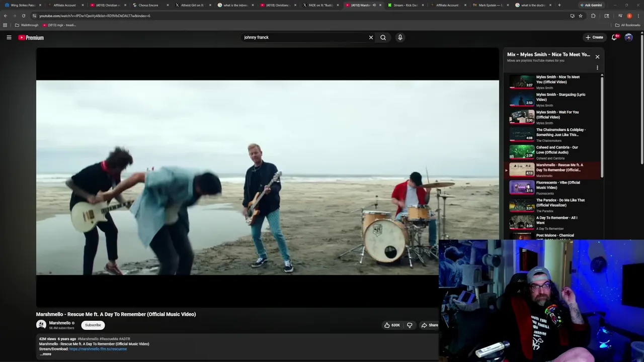644x362 pixels.
Task: Open the Create menu
Action: pyautogui.click(x=594, y=37)
